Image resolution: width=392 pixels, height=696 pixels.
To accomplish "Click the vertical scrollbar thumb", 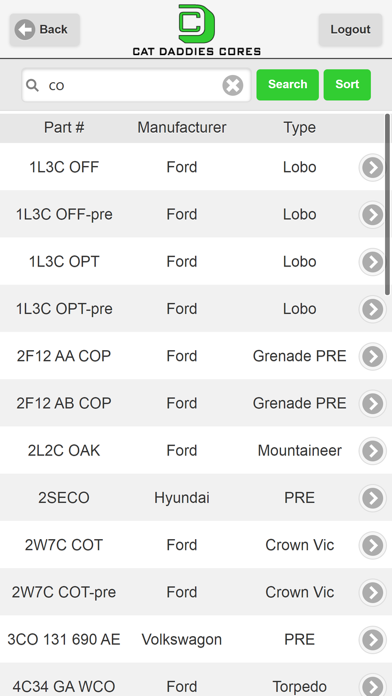I will click(x=388, y=204).
